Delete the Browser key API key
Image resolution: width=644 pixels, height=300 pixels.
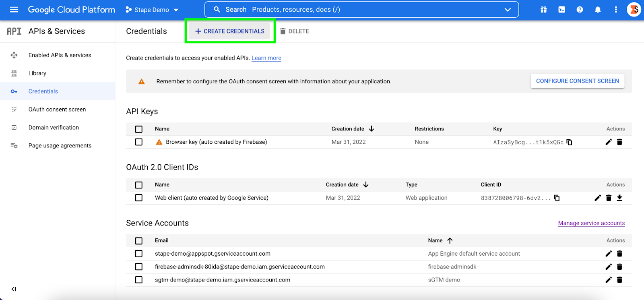click(619, 142)
